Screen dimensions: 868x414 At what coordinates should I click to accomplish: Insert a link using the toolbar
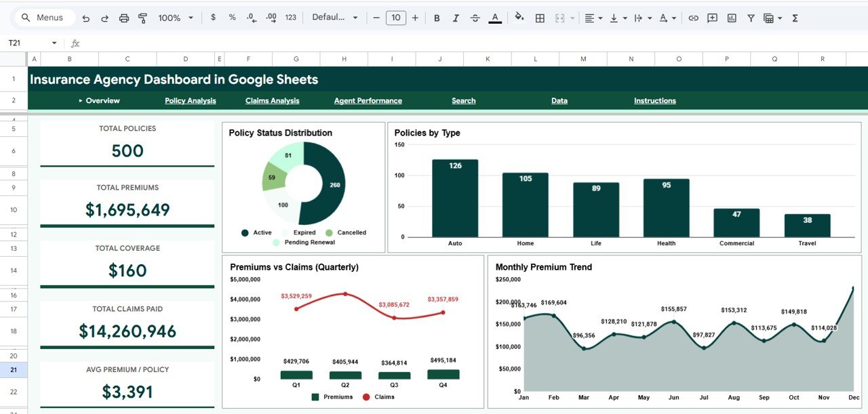[693, 18]
